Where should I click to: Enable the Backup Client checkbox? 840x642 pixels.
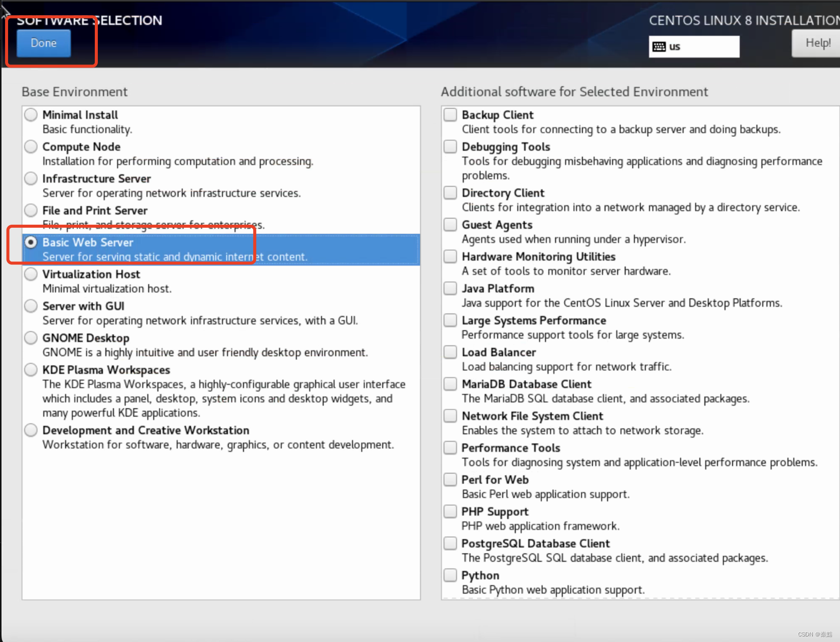click(x=450, y=115)
